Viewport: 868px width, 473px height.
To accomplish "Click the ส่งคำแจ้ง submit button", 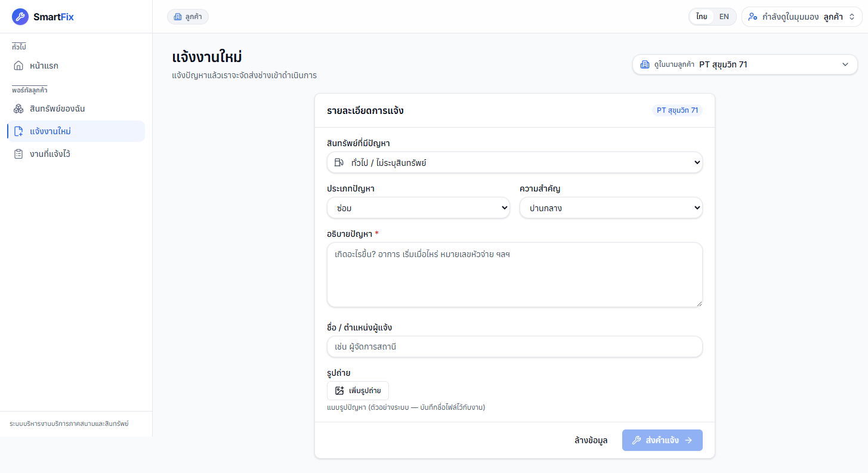I will point(662,440).
